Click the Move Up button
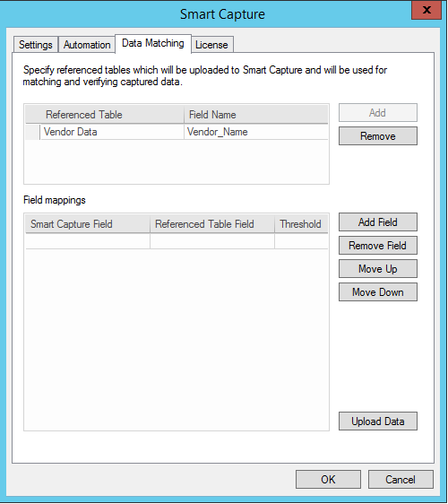Image resolution: width=448 pixels, height=504 pixels. coord(378,269)
